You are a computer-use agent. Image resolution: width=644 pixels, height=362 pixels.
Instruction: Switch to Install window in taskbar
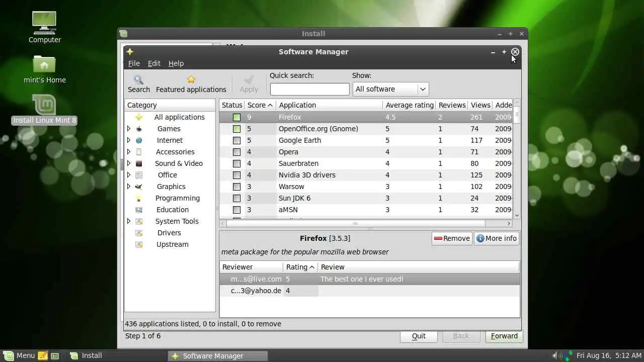click(x=116, y=355)
